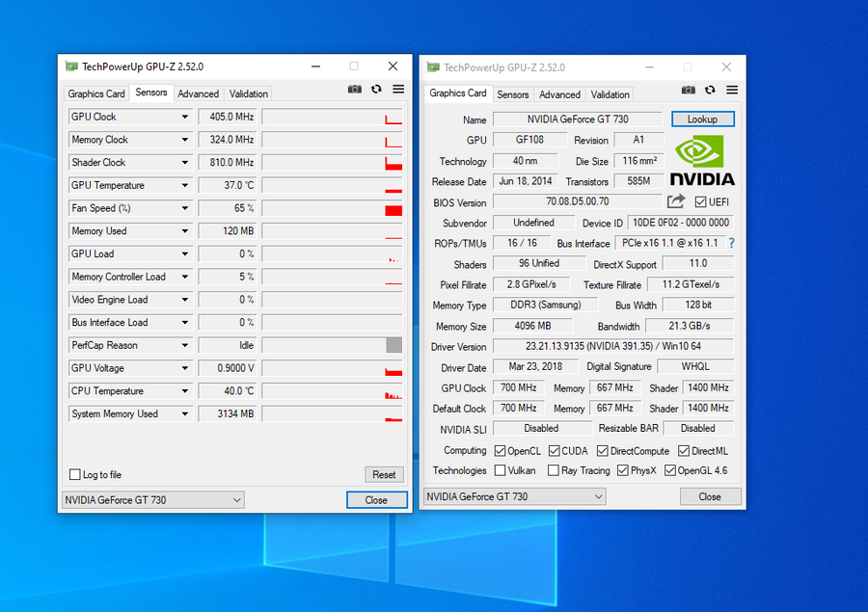Open GPU Voltage dropdown arrow
The image size is (868, 612).
(x=185, y=368)
